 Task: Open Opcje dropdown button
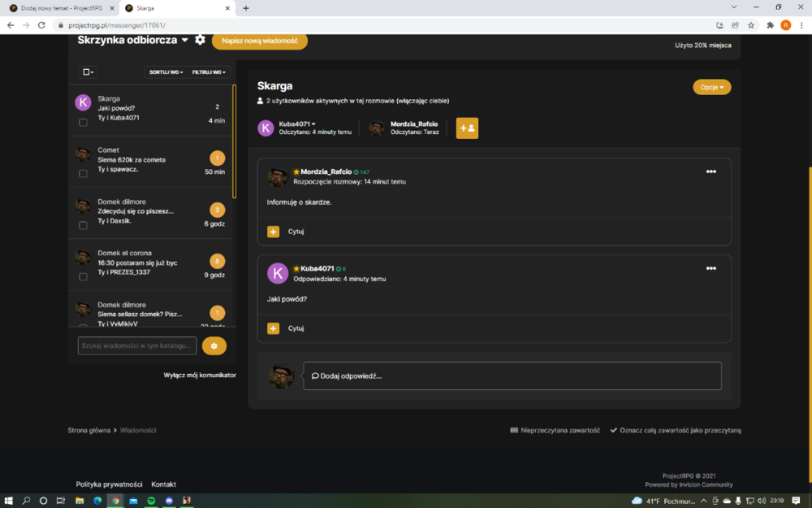coord(711,87)
